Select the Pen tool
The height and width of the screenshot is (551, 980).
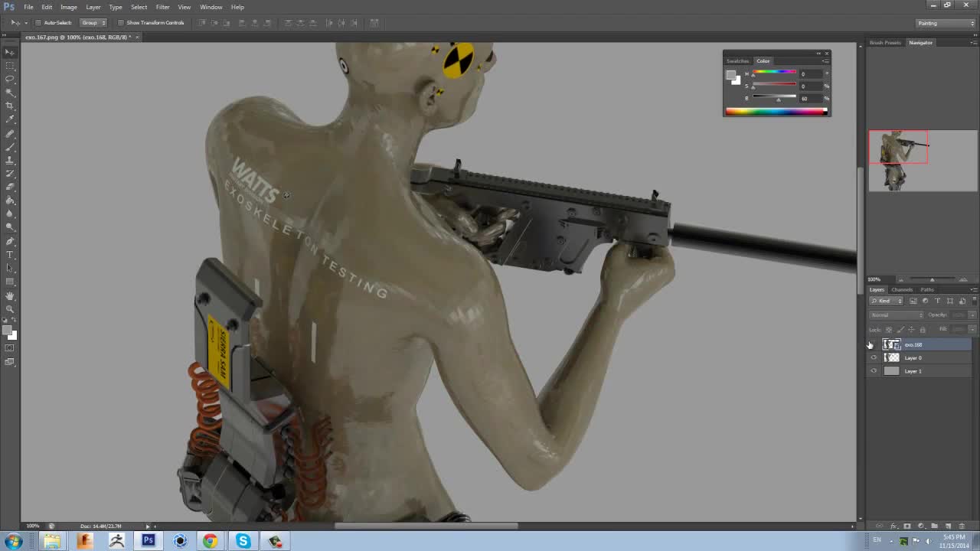tap(10, 241)
